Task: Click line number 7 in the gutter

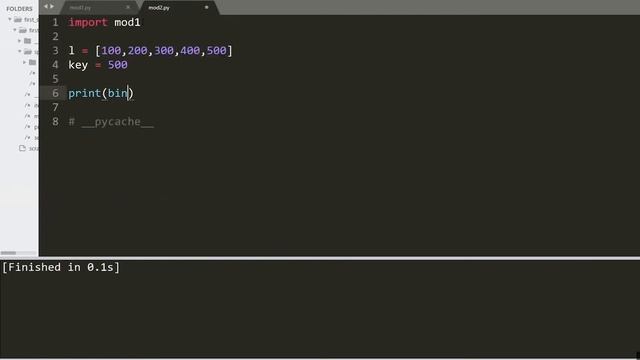Action: point(55,107)
